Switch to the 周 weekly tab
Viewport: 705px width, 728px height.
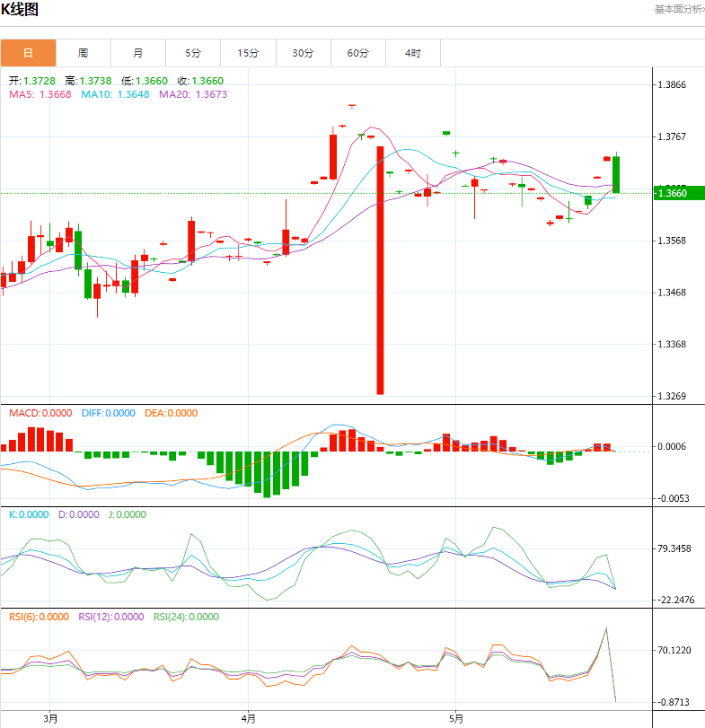[x=84, y=53]
